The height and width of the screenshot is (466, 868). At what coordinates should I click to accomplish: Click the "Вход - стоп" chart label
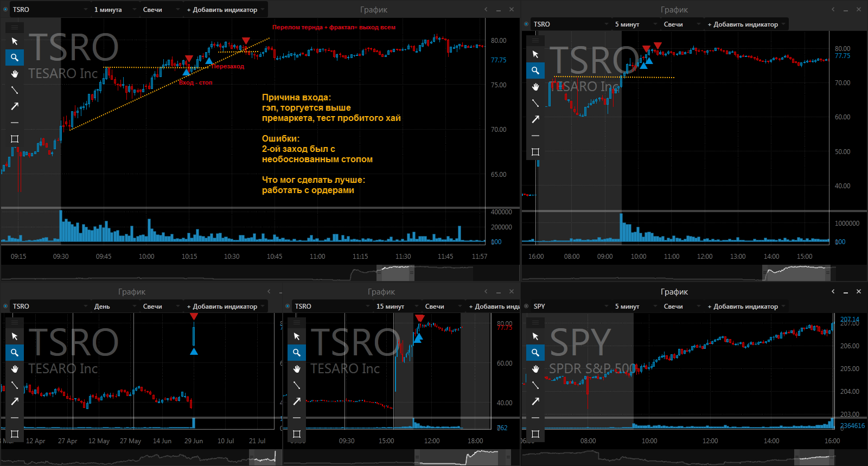(x=196, y=82)
